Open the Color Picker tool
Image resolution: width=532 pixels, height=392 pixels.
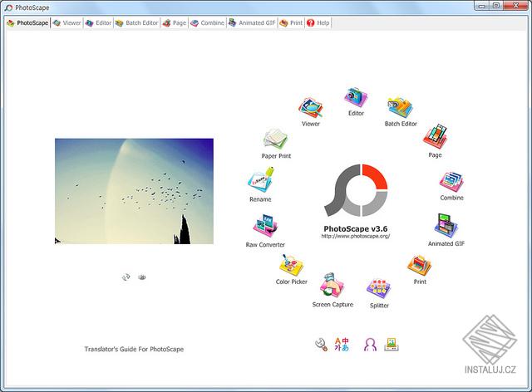291,265
